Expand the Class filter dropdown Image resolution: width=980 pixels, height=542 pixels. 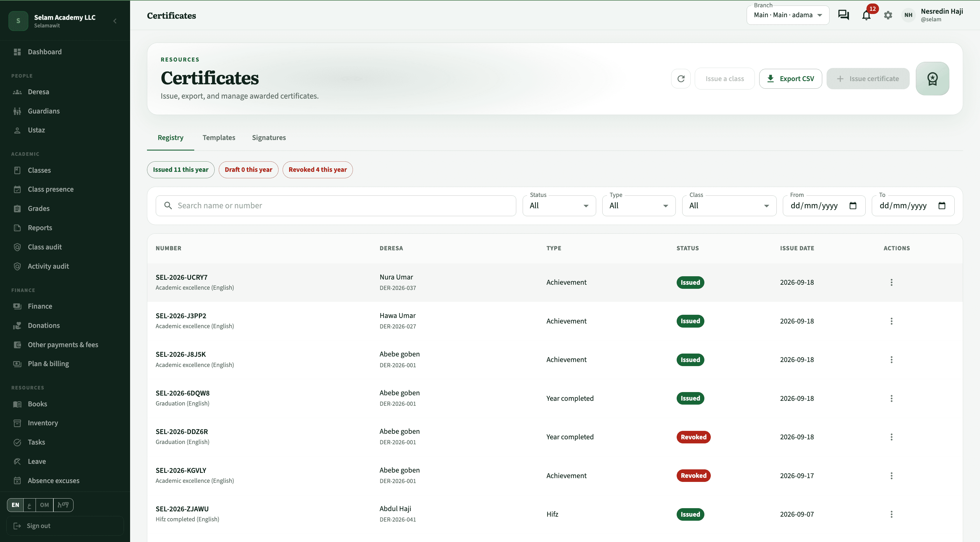pyautogui.click(x=729, y=206)
